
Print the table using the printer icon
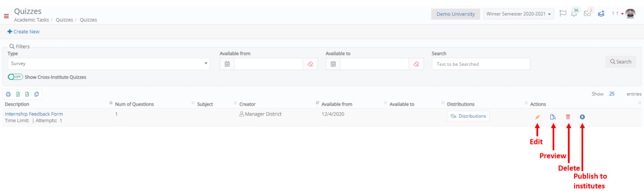pos(8,94)
